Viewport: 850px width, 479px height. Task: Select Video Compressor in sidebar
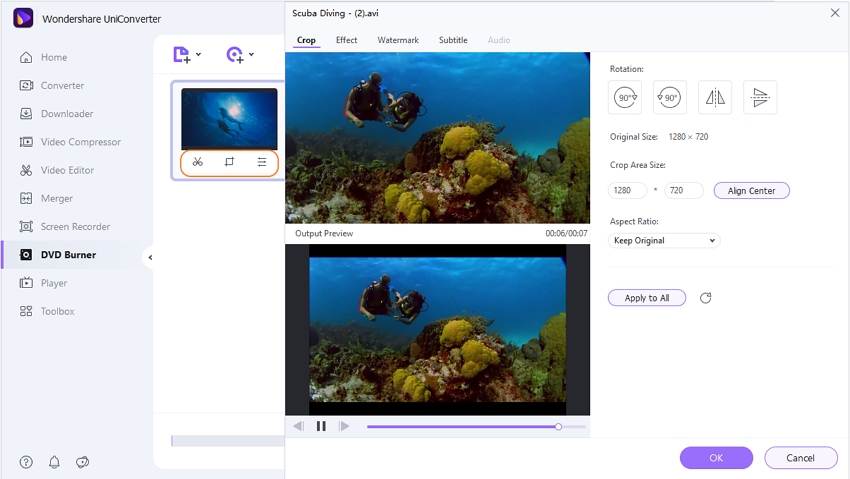tap(70, 142)
